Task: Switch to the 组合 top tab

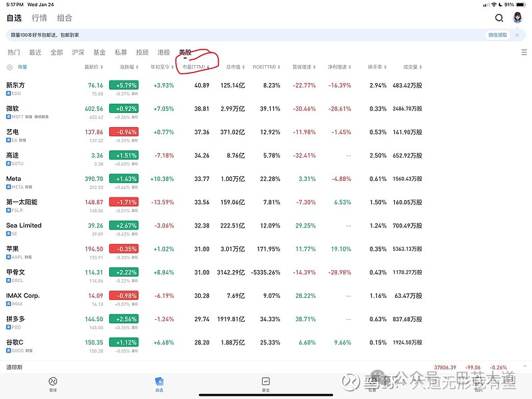Action: (x=65, y=18)
